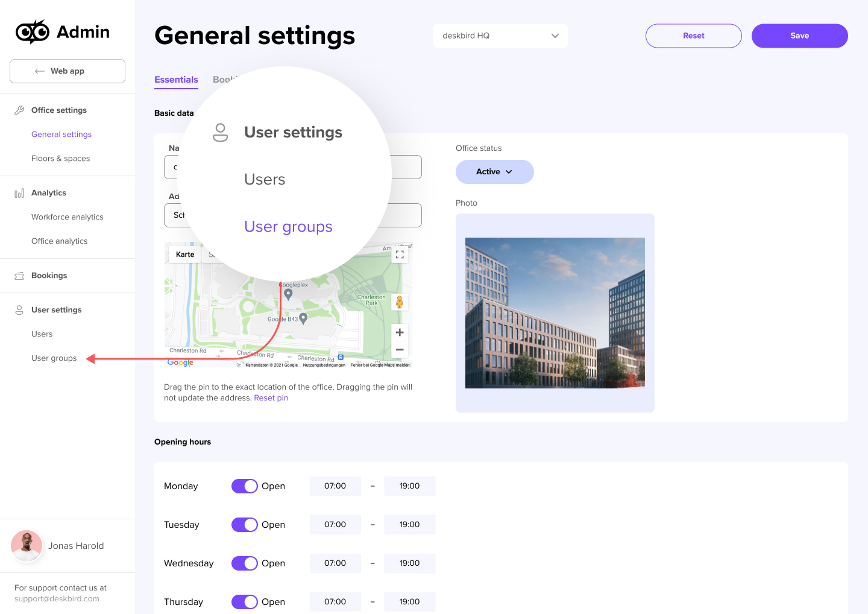Screen dimensions: 868x614
Task: Open Office analytics page
Action: (x=60, y=241)
